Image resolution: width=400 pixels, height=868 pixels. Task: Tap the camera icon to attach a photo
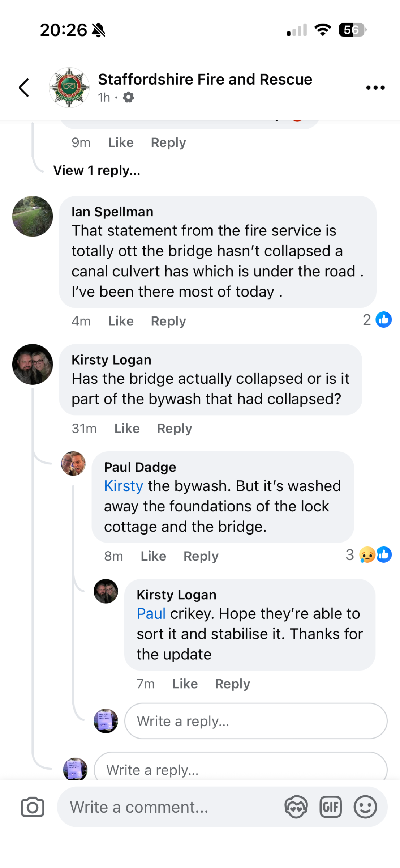click(x=33, y=807)
